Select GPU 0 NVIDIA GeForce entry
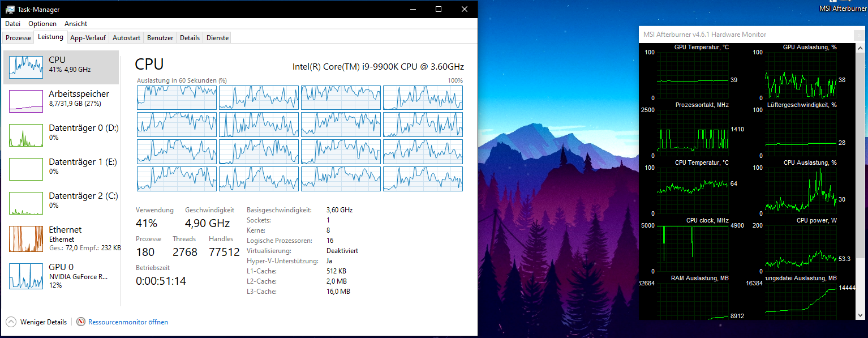This screenshot has width=868, height=338. 61,276
